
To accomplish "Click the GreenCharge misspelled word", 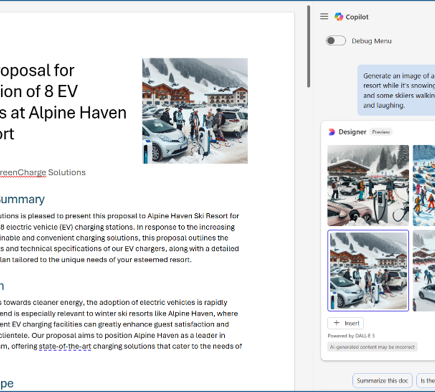I will click(23, 172).
